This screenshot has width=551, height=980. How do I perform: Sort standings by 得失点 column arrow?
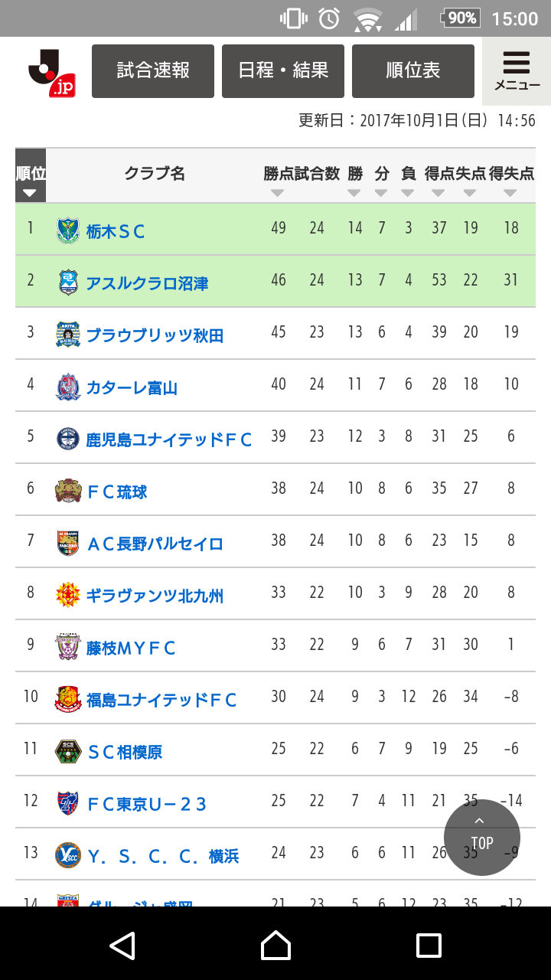pos(510,192)
